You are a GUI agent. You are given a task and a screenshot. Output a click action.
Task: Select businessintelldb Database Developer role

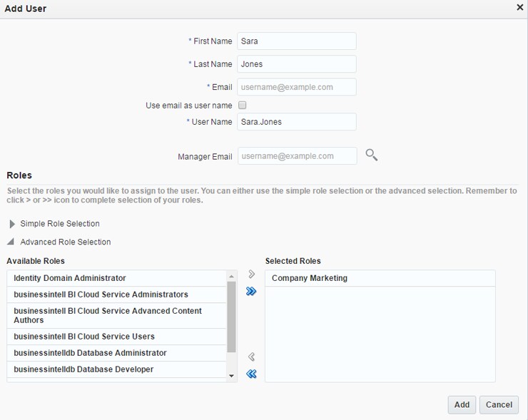83,369
